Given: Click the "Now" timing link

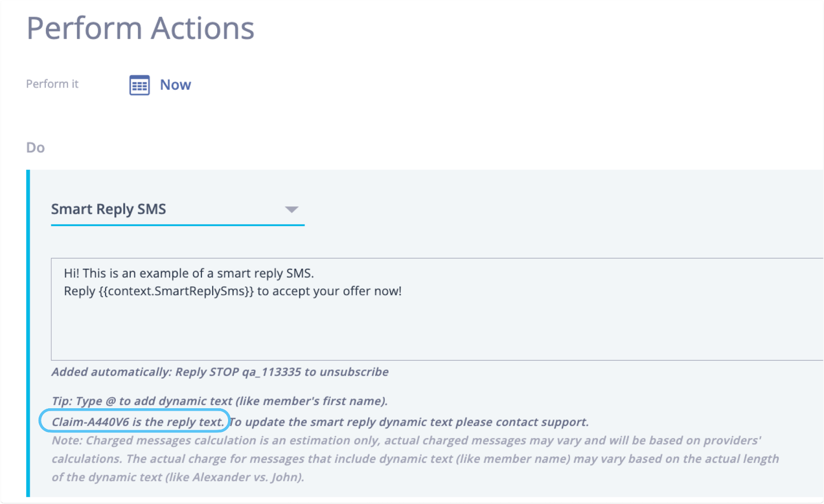Looking at the screenshot, I should point(175,85).
